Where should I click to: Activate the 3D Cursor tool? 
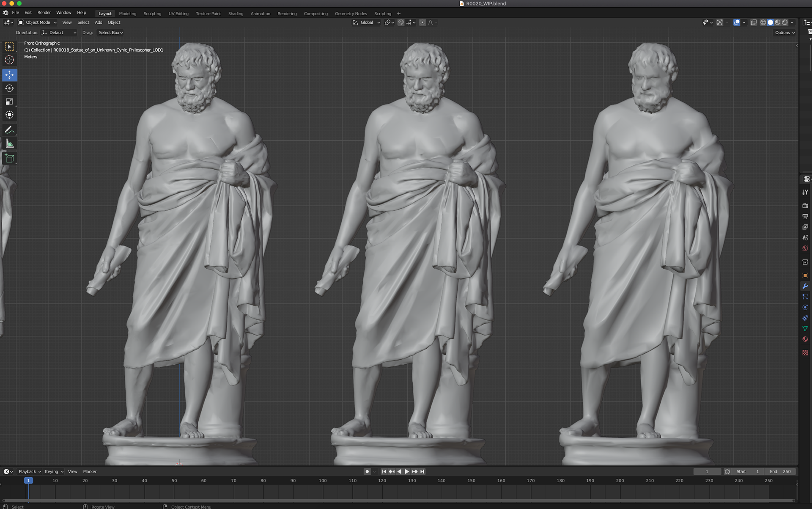tap(9, 60)
